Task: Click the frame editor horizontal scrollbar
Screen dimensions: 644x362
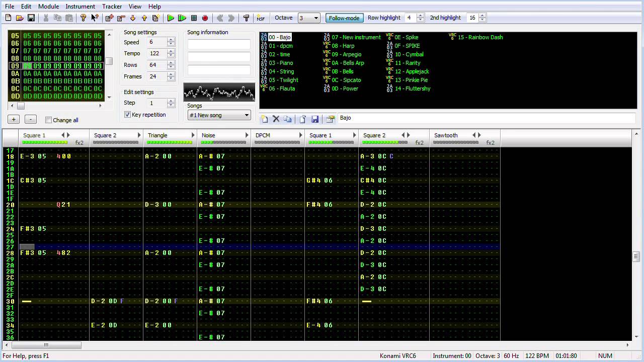Action: [x=56, y=106]
